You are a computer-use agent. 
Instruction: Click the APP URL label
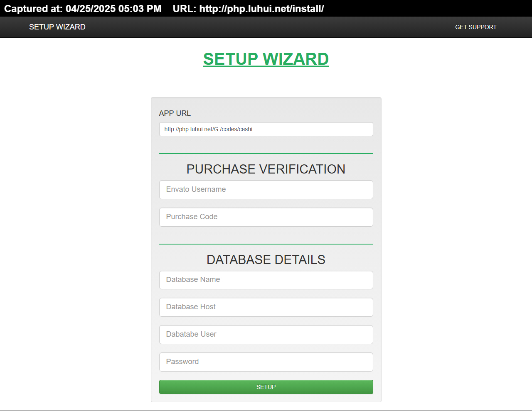point(175,113)
